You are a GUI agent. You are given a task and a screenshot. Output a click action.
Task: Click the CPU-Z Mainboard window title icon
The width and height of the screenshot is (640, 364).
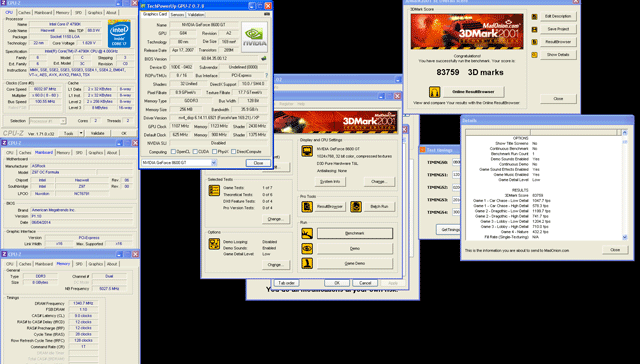click(x=4, y=143)
